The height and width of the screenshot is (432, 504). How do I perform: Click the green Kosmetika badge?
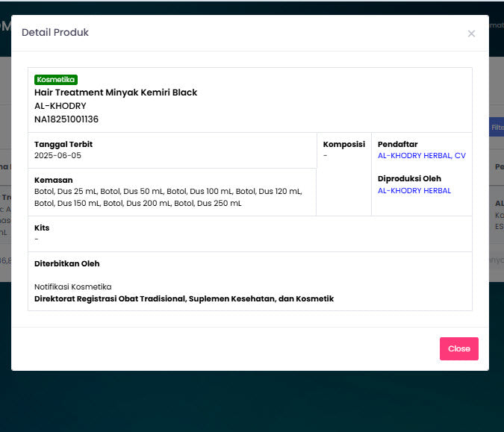[x=56, y=80]
